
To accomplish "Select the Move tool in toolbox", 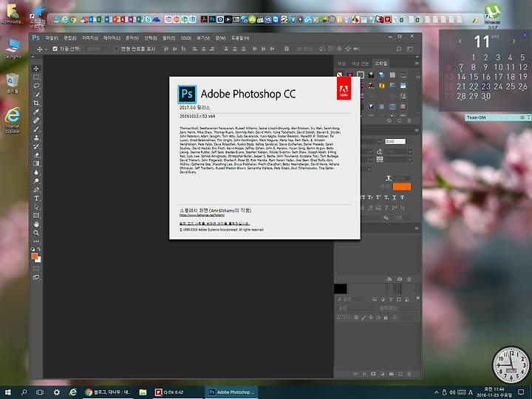I will (x=36, y=69).
